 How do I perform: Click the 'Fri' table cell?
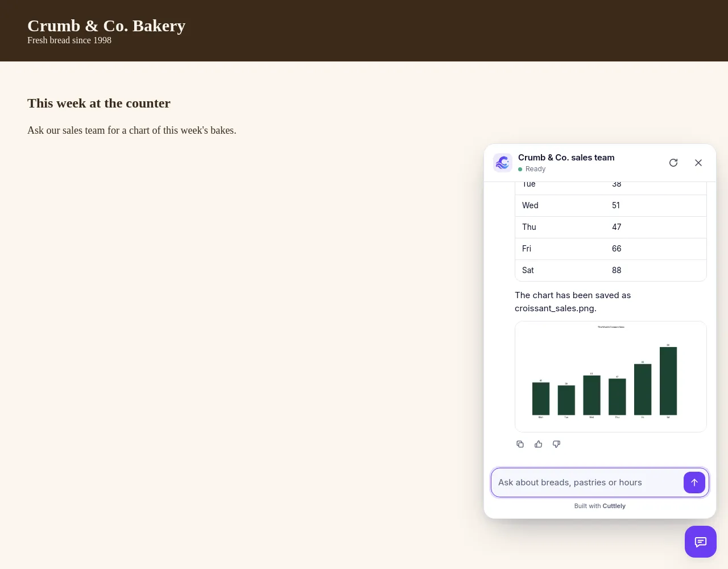[x=560, y=249]
